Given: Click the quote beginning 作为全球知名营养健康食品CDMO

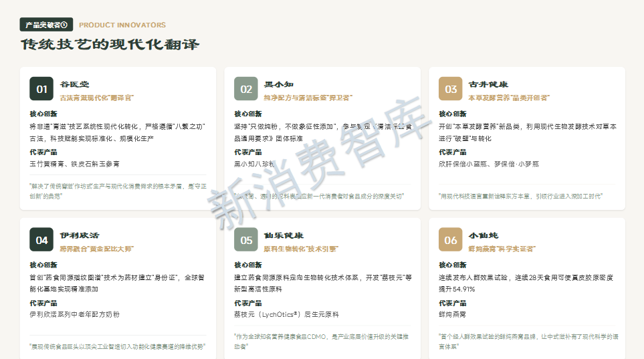Looking at the screenshot, I should 322,342.
